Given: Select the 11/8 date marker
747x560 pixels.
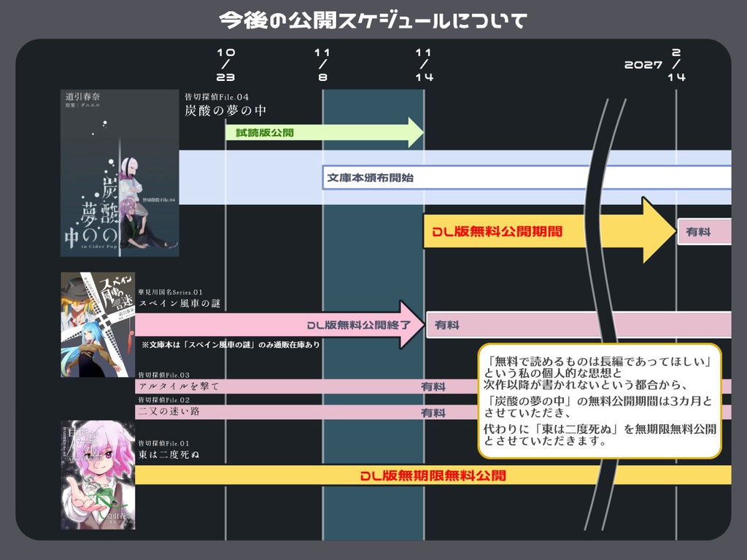Looking at the screenshot, I should point(322,65).
